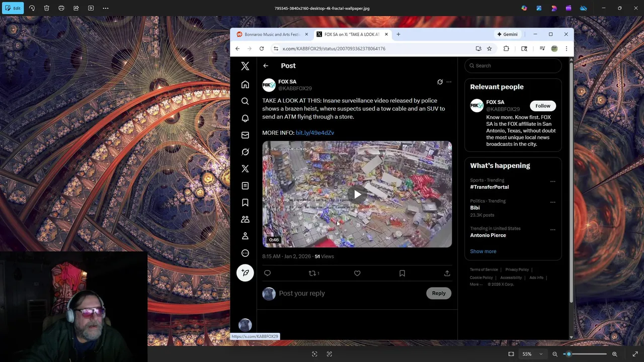This screenshot has height=362, width=644.
Task: Close the Bonnaroo Music tab
Action: [306, 34]
